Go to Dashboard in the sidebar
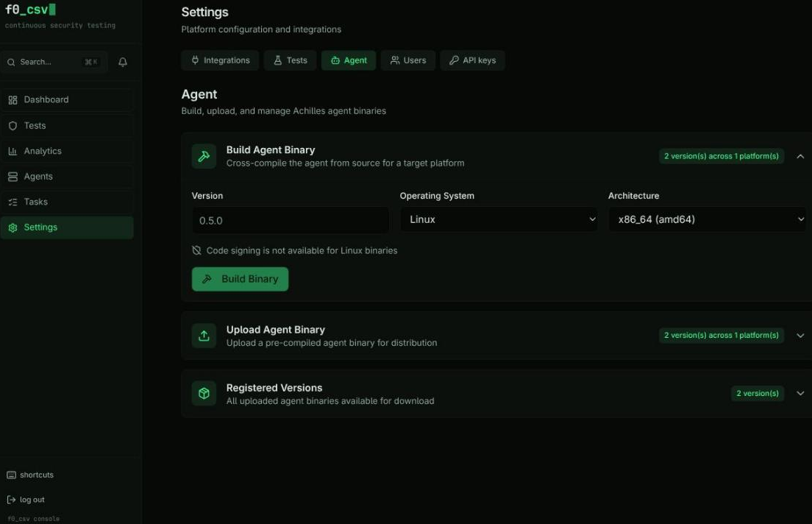This screenshot has width=812, height=524. pyautogui.click(x=67, y=100)
